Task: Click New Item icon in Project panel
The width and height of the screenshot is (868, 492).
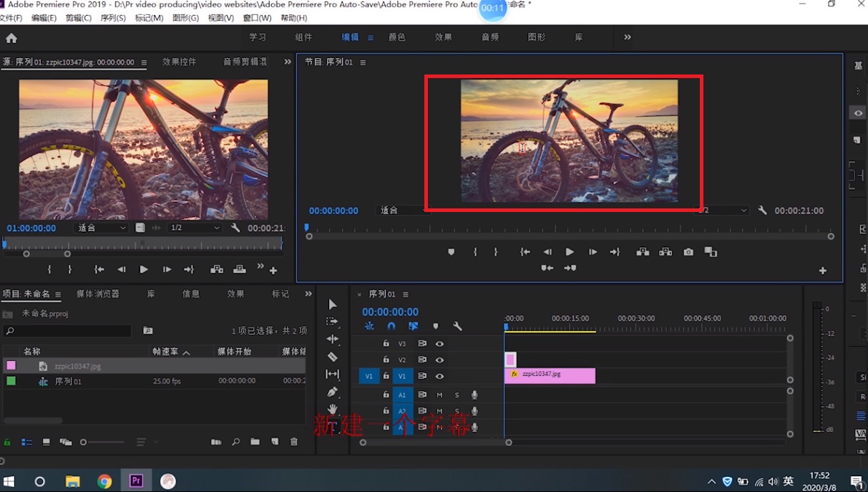Action: point(275,443)
